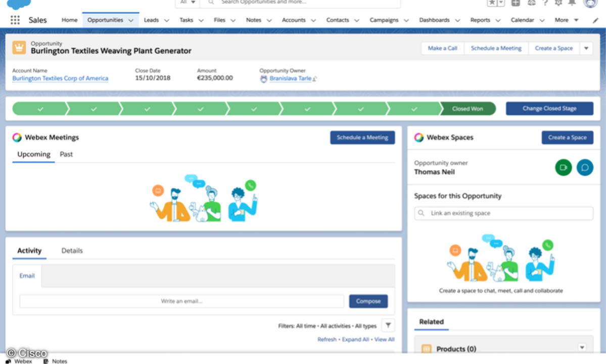
Task: Edit navigation with the pencil icon
Action: [x=595, y=21]
